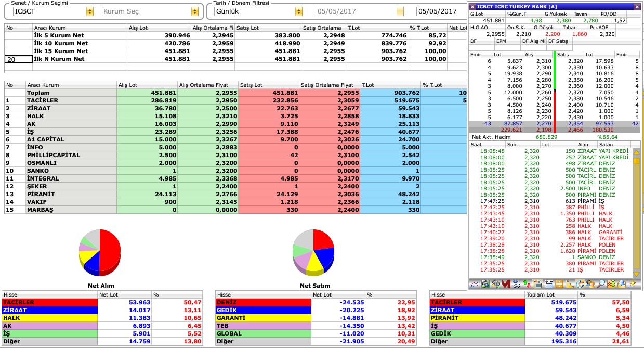The image size is (644, 348).
Task: Click the 17:43:45 PHİLLİ HALK trade row
Action: [550, 213]
